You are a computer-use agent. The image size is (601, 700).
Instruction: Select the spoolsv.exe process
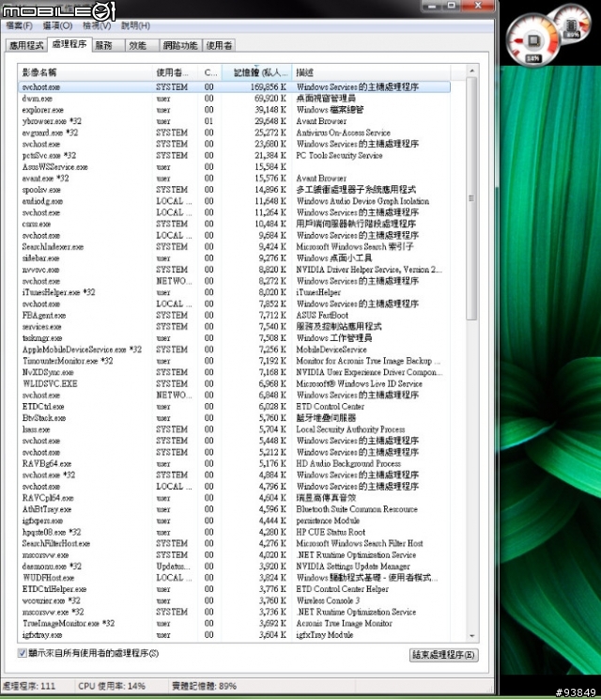click(234, 190)
